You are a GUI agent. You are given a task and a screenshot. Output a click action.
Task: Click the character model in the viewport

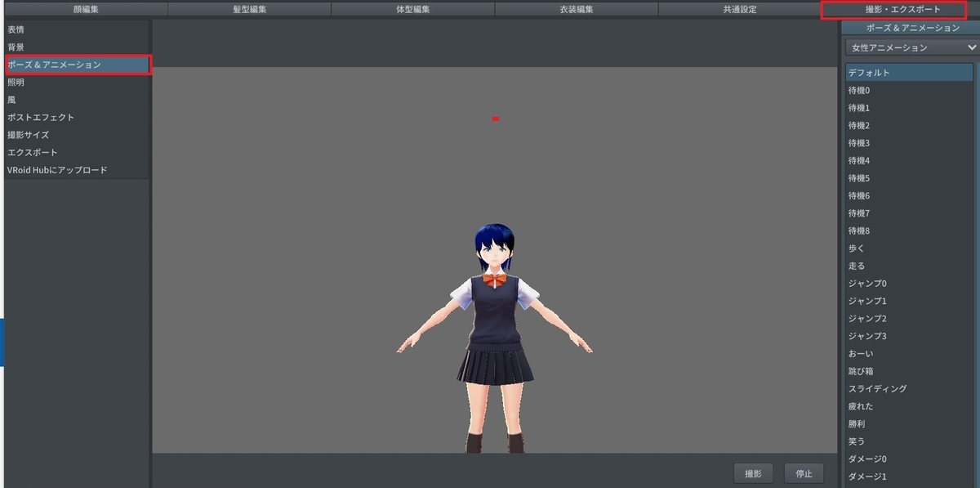pyautogui.click(x=495, y=338)
